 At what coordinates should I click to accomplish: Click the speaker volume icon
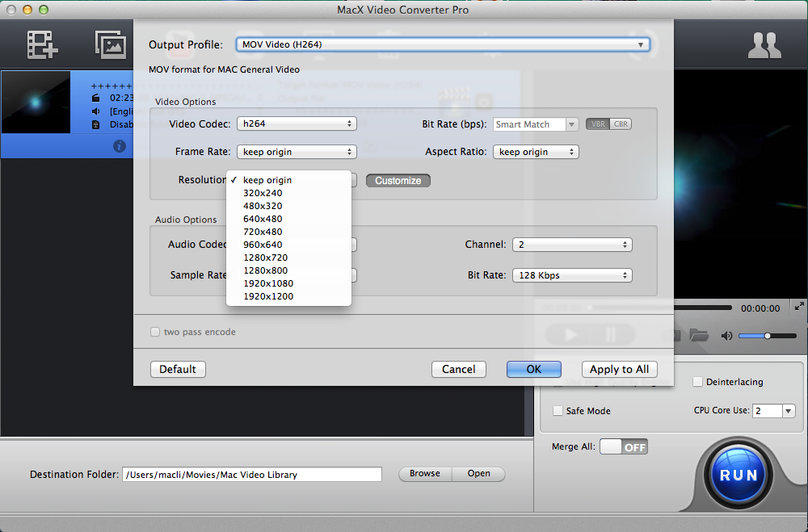[726, 336]
